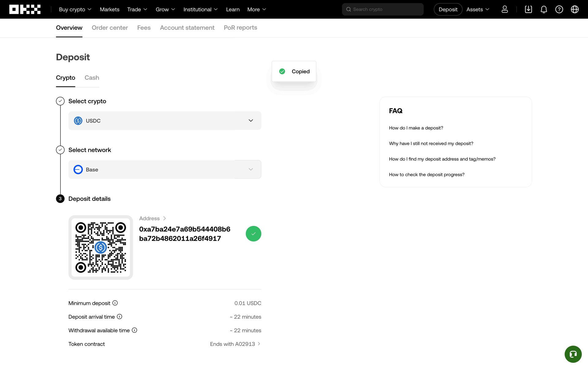This screenshot has height=369, width=588.
Task: Click the 0.01 USDC minimum deposit value
Action: (x=248, y=303)
